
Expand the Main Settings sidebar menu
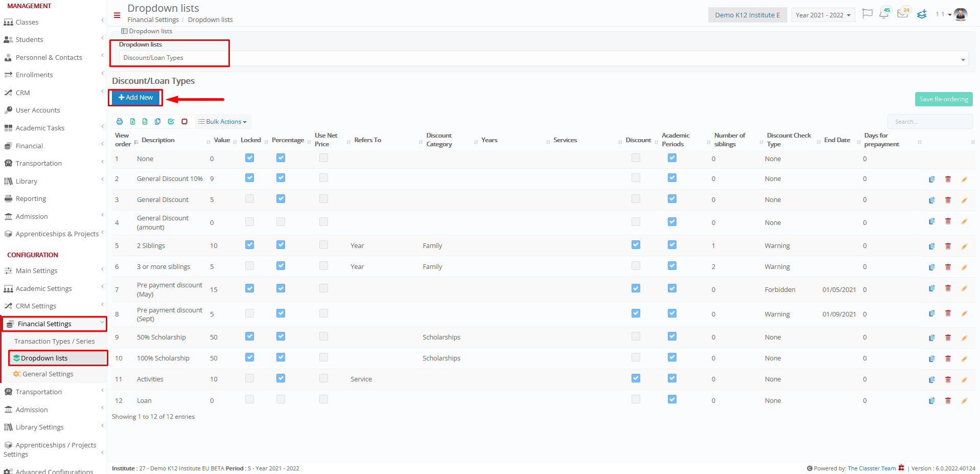53,270
